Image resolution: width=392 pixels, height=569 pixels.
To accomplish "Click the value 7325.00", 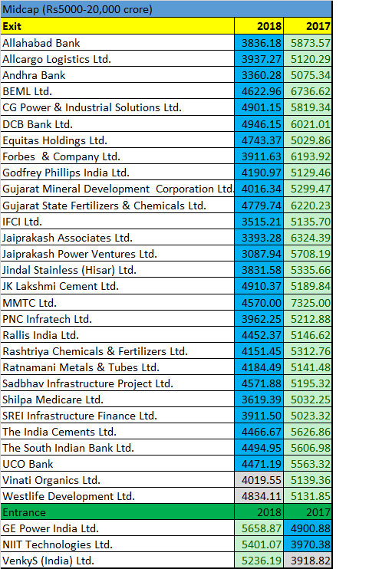I will point(308,303).
